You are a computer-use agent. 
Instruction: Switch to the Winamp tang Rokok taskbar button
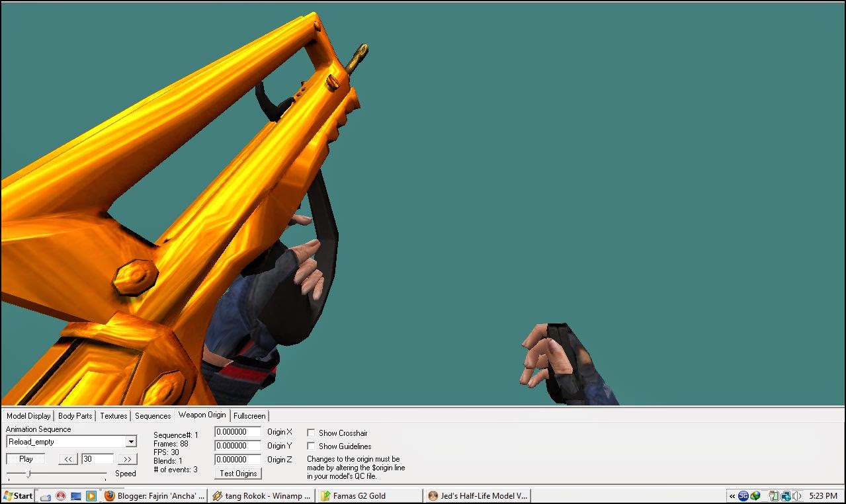[262, 495]
